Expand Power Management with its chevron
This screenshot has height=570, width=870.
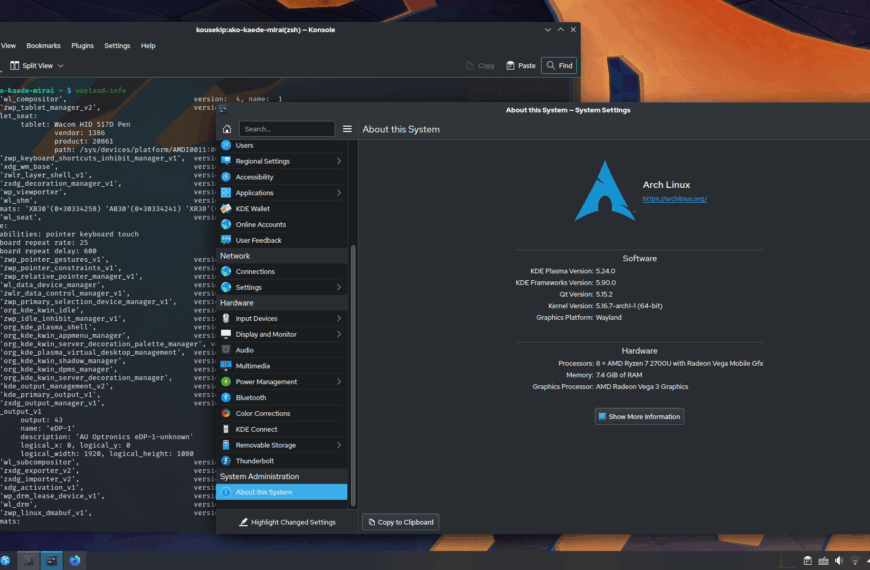[338, 382]
